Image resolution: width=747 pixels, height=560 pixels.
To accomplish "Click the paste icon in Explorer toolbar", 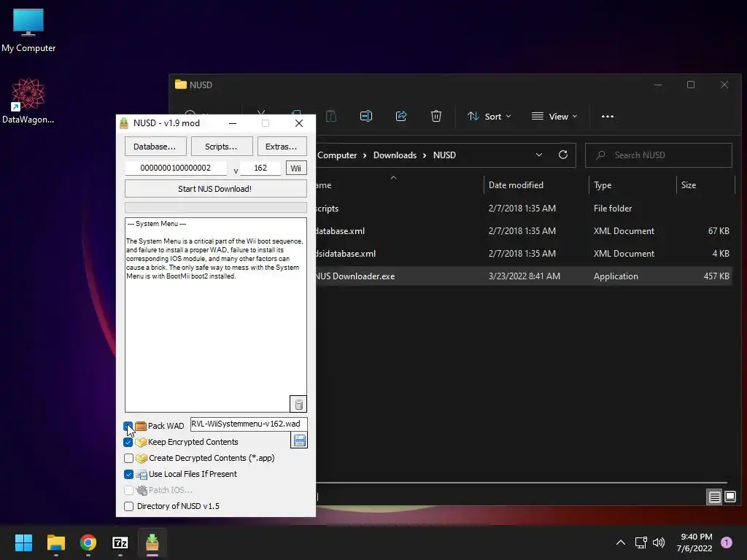I will (331, 116).
